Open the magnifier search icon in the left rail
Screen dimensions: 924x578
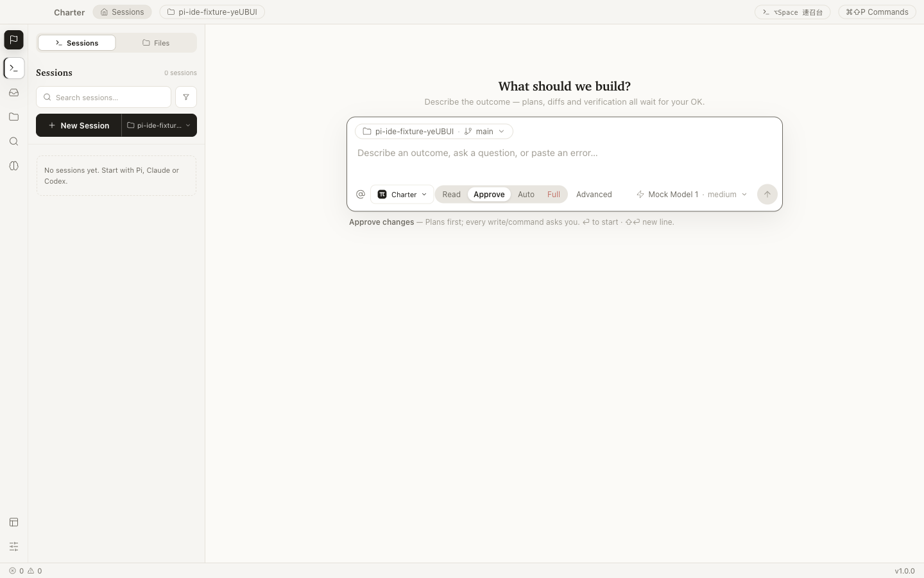(x=13, y=141)
